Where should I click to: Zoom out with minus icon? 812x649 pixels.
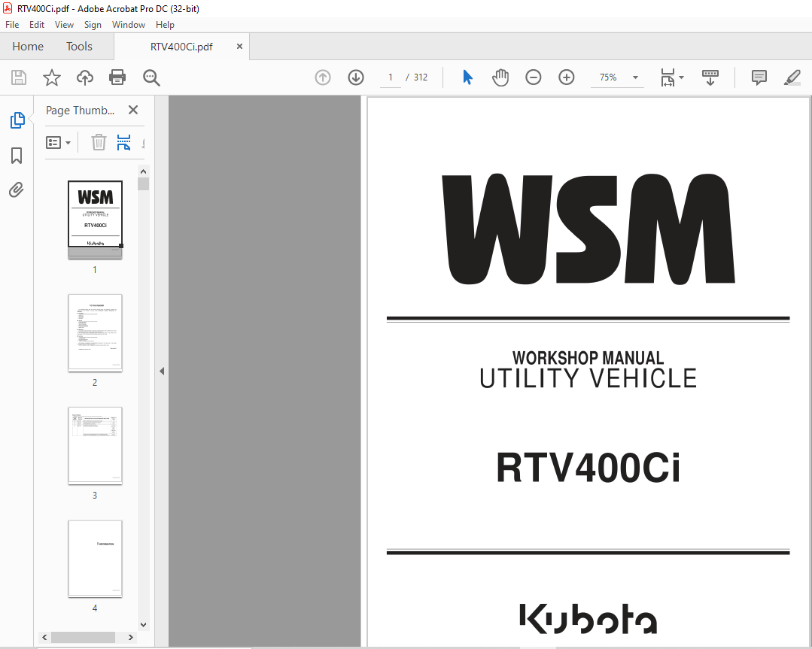(534, 77)
